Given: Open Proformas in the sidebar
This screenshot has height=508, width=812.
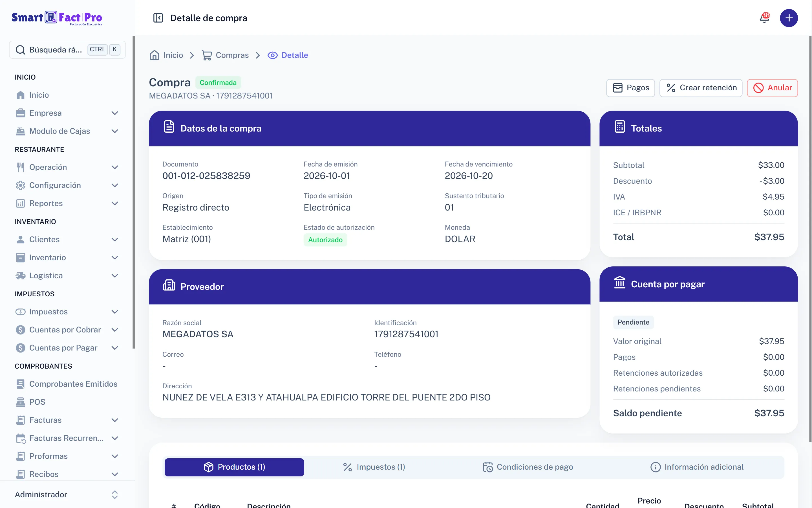Looking at the screenshot, I should point(67,456).
